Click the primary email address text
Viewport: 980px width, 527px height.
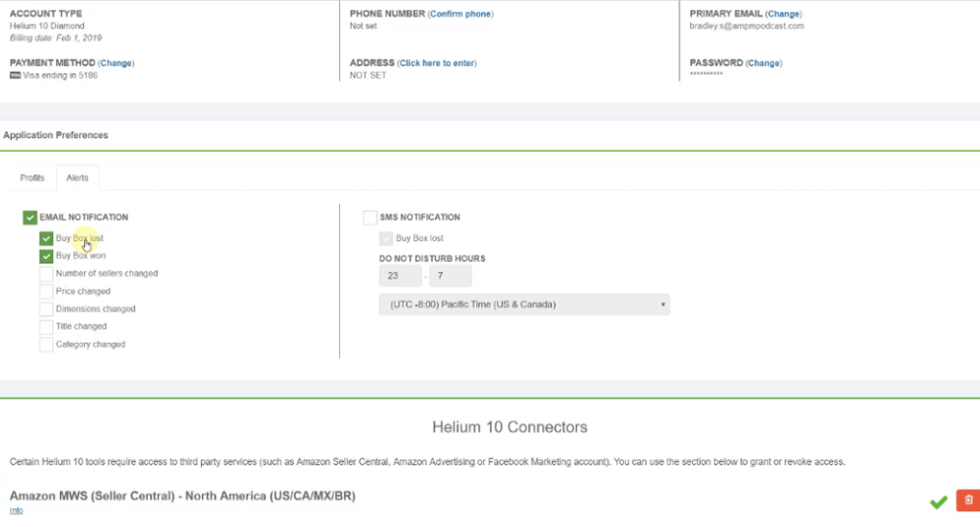click(x=747, y=26)
